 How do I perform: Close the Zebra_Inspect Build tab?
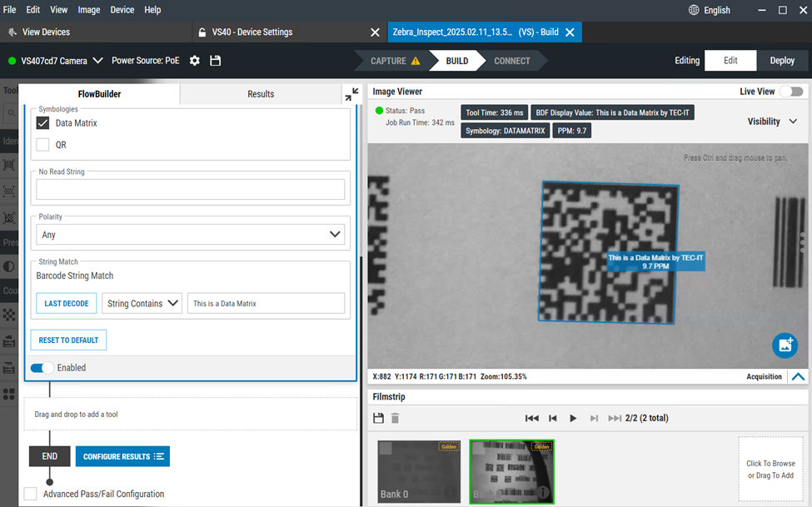coord(570,32)
